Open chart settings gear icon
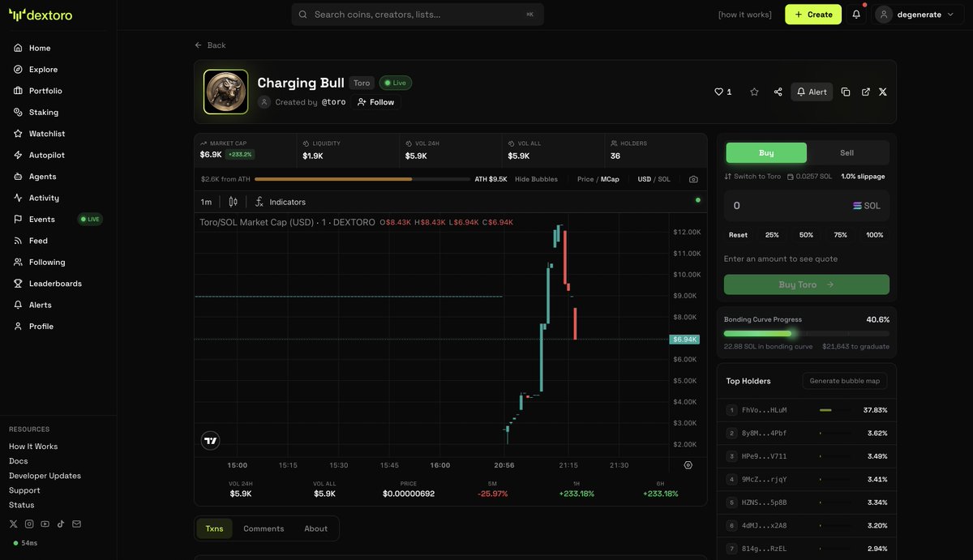The height and width of the screenshot is (560, 973). pos(688,465)
